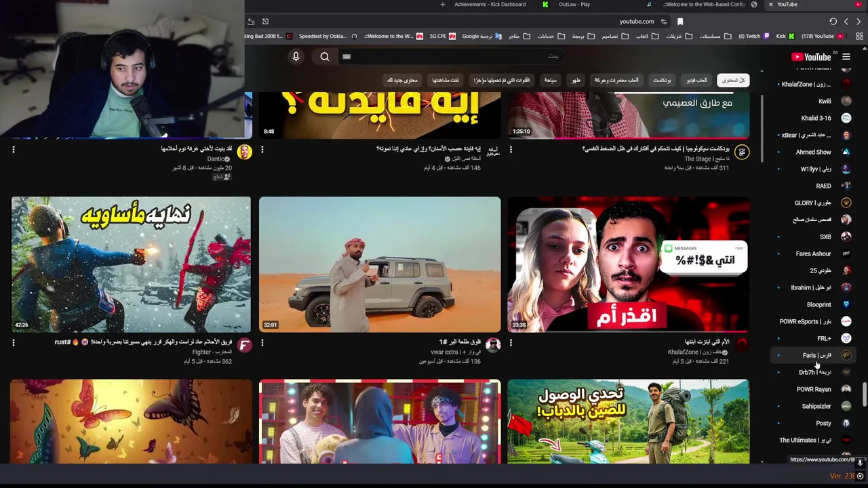This screenshot has width=868, height=488.
Task: Open the 'متاجر' bookmarks folder
Action: [x=518, y=36]
